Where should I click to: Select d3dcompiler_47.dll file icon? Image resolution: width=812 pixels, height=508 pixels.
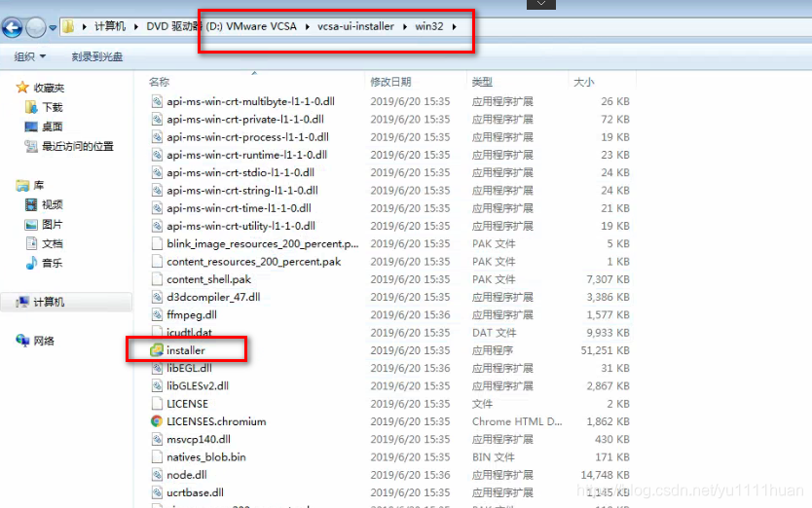157,297
